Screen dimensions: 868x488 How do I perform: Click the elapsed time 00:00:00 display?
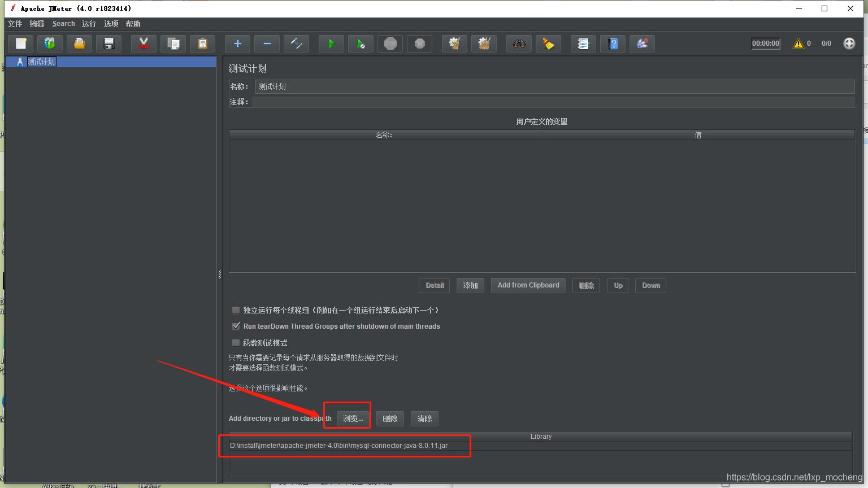[x=766, y=43]
